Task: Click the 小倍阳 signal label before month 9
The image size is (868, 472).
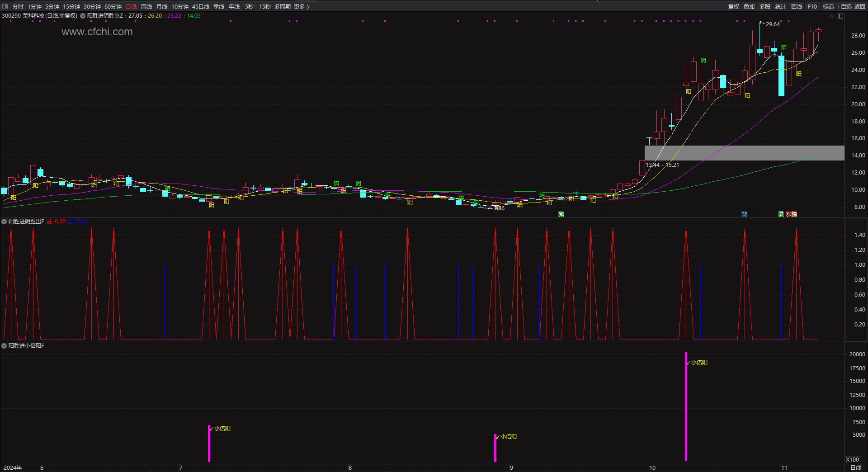Action: coord(509,437)
